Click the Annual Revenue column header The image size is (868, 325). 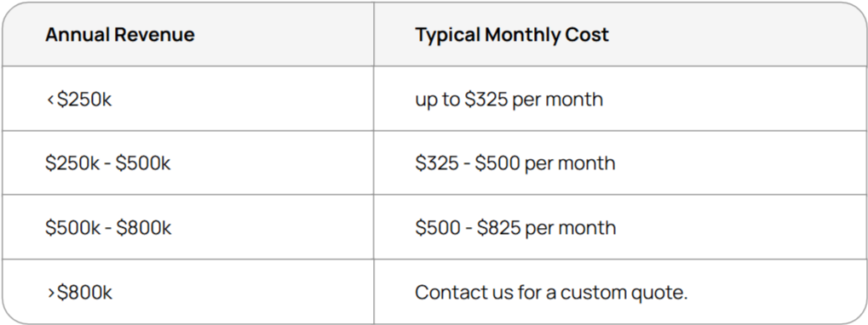pyautogui.click(x=119, y=35)
